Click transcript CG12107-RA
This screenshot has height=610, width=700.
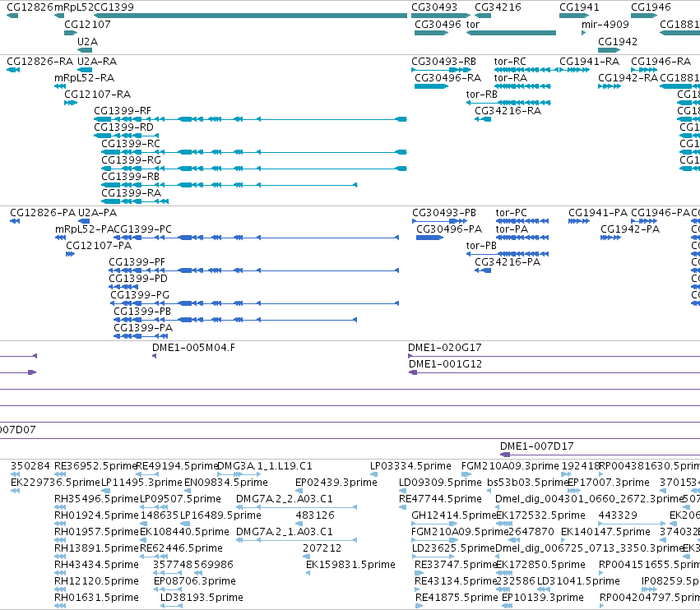71,103
